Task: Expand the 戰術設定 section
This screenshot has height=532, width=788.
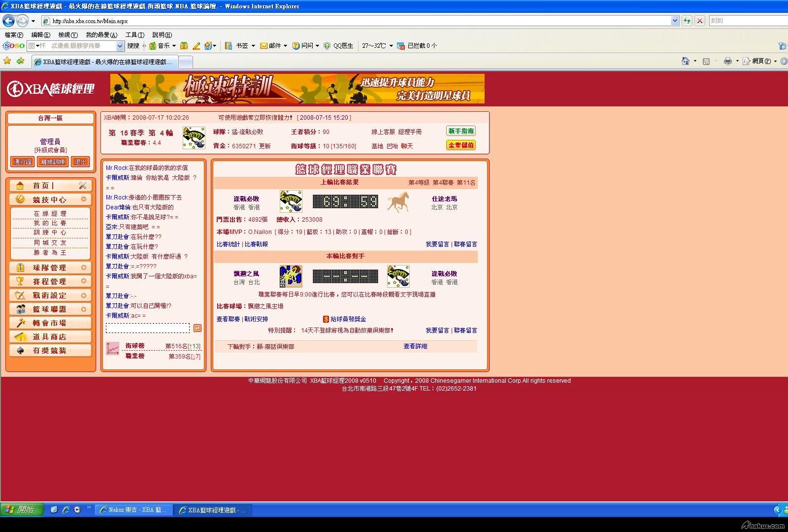Action: pos(83,295)
